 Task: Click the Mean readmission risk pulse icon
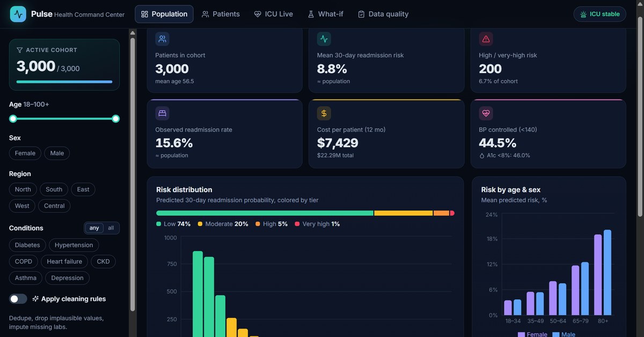click(324, 39)
